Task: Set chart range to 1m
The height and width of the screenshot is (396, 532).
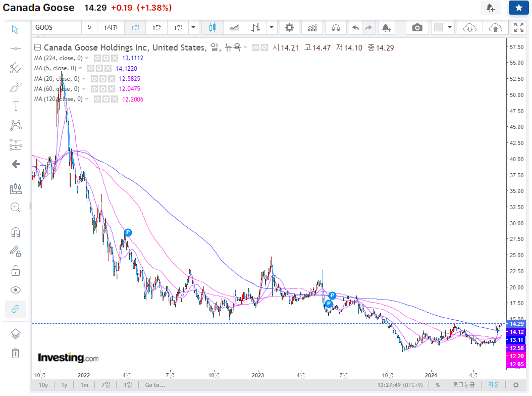Action: pyautogui.click(x=84, y=385)
